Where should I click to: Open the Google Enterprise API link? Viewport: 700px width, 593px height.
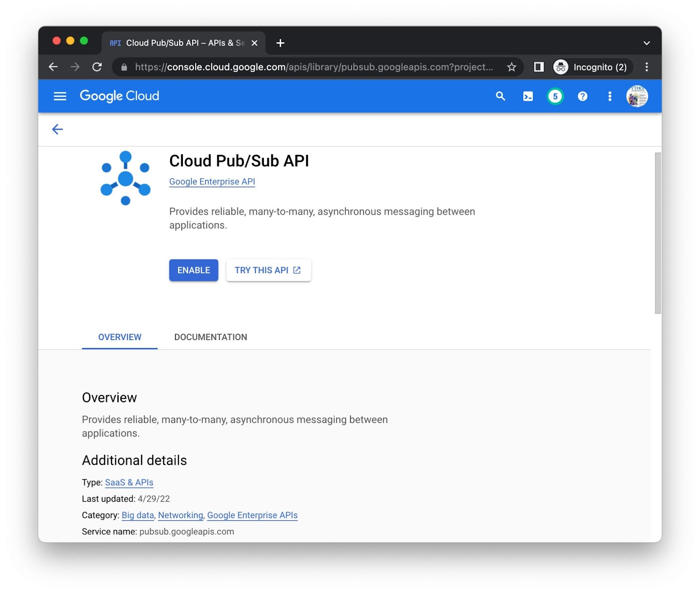click(212, 182)
